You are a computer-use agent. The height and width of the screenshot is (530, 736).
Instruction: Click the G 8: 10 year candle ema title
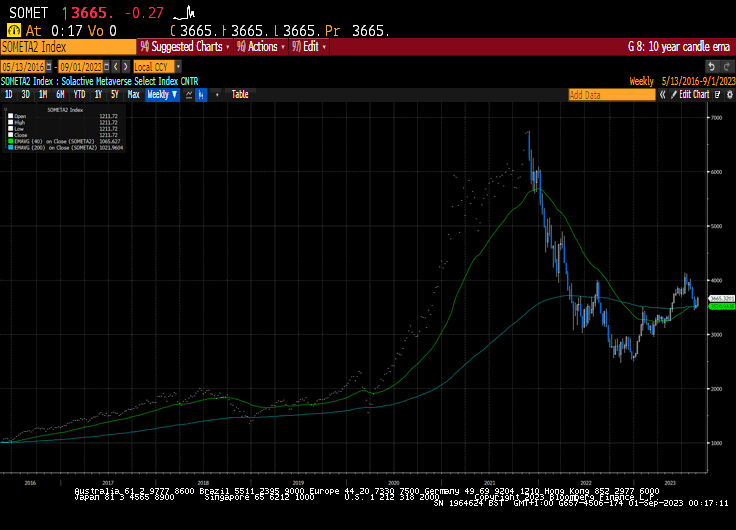(679, 47)
